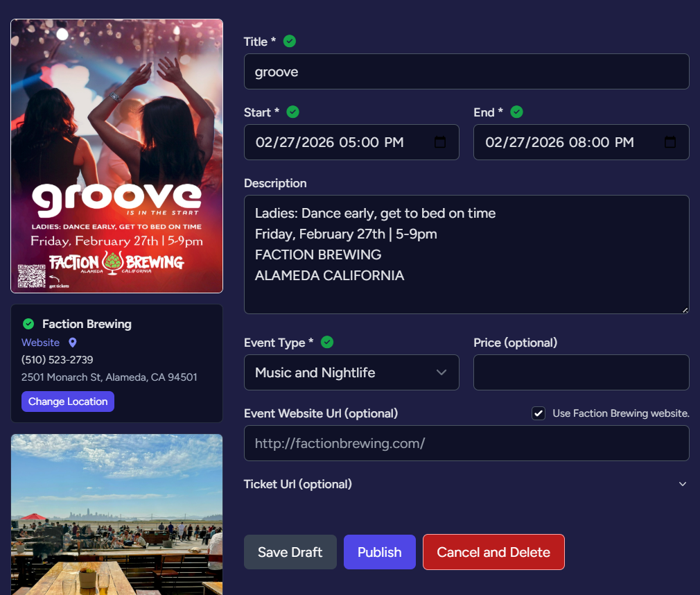
Task: Open the End date calendar picker icon
Action: point(670,142)
